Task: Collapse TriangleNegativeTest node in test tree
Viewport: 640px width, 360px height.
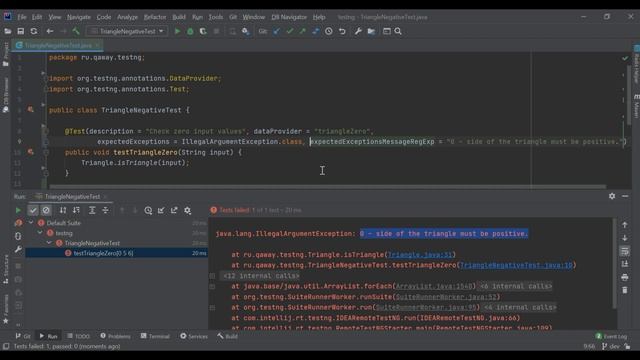Action: (x=49, y=243)
